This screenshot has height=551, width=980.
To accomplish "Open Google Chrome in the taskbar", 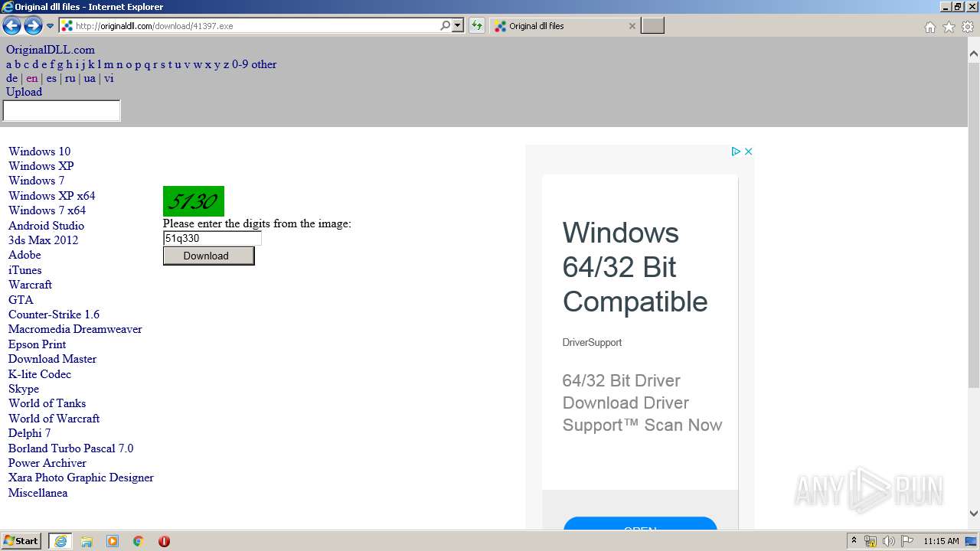I will [139, 541].
